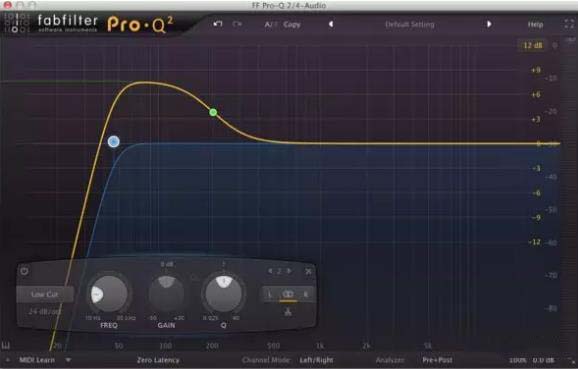Open the Low Cut filter shape dropdown

click(x=45, y=294)
